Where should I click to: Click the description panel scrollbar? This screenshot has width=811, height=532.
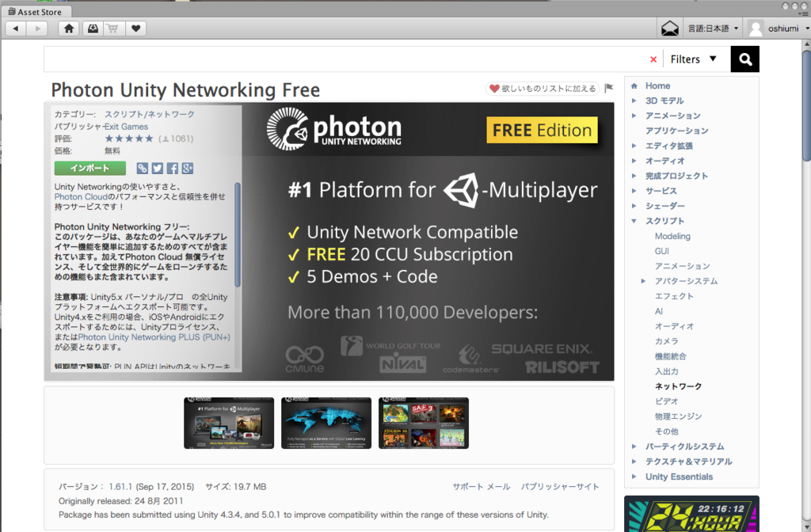click(238, 234)
